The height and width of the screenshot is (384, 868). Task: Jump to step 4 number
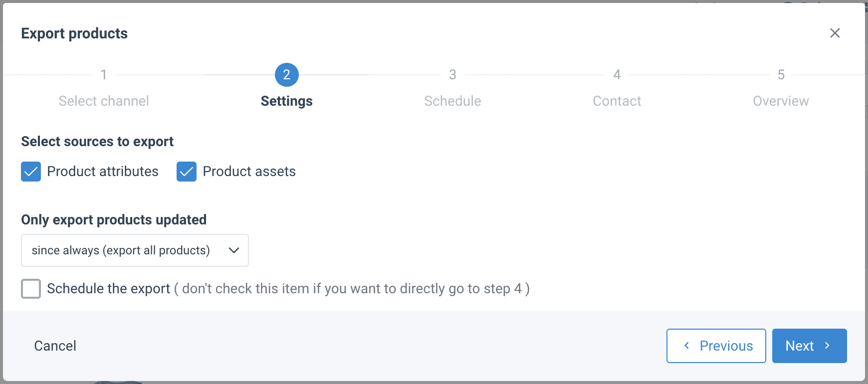[617, 75]
